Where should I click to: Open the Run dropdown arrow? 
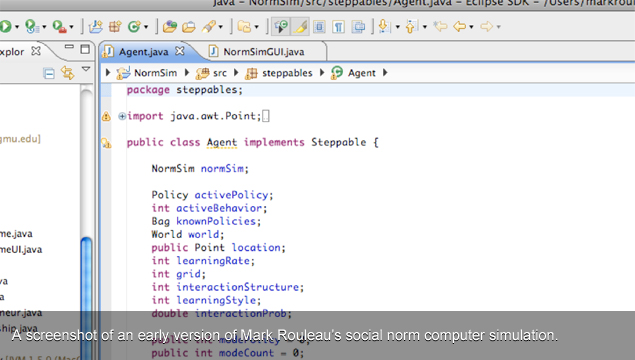point(17,27)
